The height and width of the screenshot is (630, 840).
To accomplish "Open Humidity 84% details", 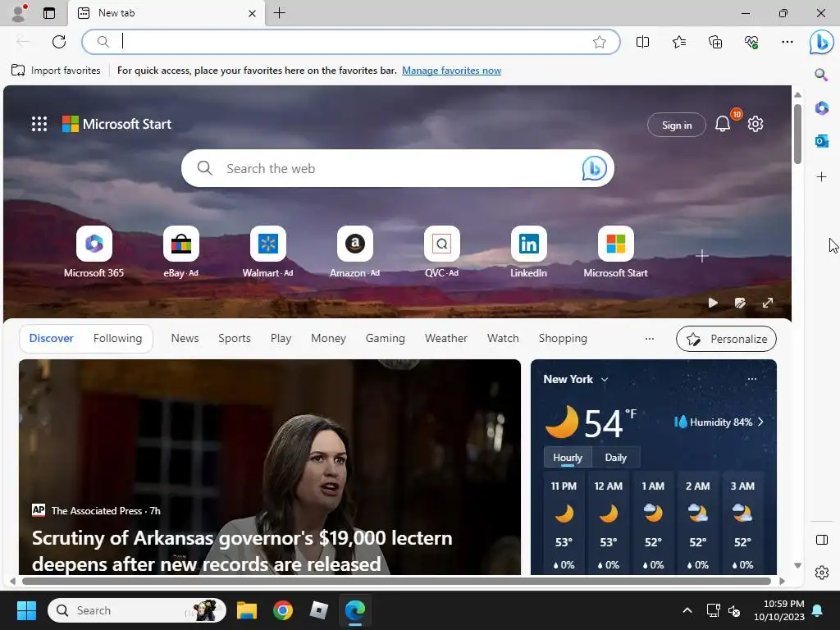I will (719, 422).
